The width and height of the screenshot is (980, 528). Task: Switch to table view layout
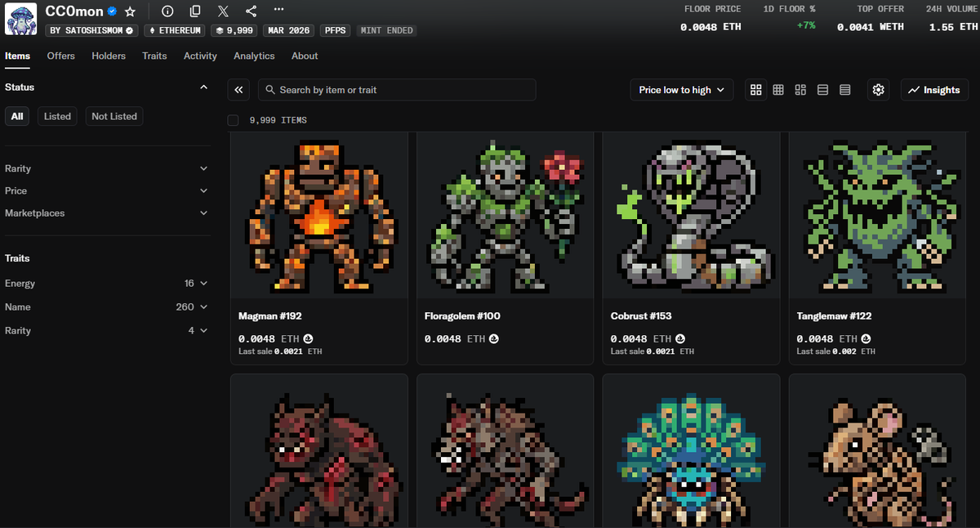pyautogui.click(x=845, y=90)
